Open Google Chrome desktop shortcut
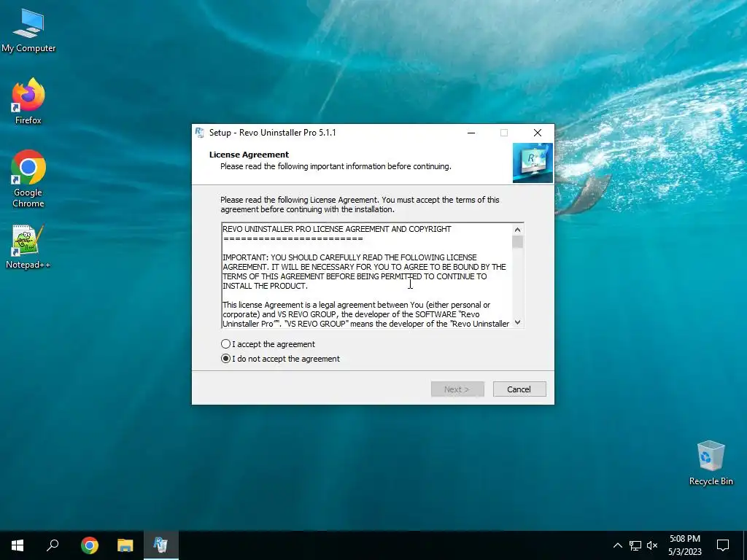The width and height of the screenshot is (747, 560). (28, 179)
